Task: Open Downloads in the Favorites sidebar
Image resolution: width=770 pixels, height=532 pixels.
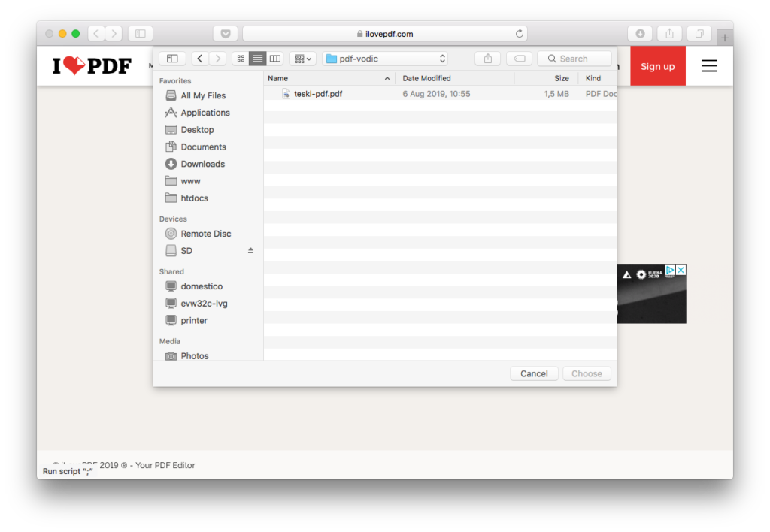Action: [202, 164]
